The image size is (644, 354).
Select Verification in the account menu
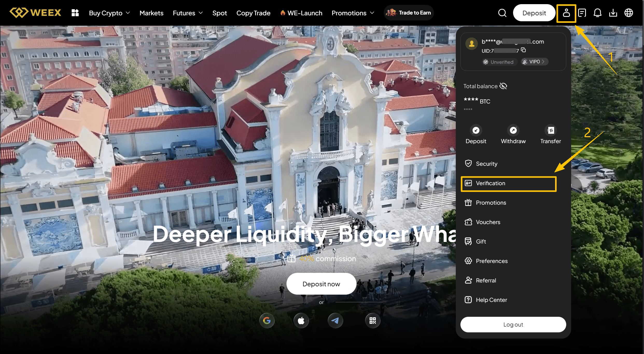point(508,183)
